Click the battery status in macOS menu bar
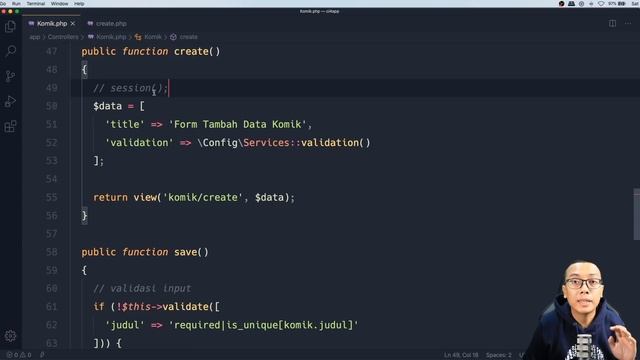Image resolution: width=640 pixels, height=360 pixels. pos(617,4)
